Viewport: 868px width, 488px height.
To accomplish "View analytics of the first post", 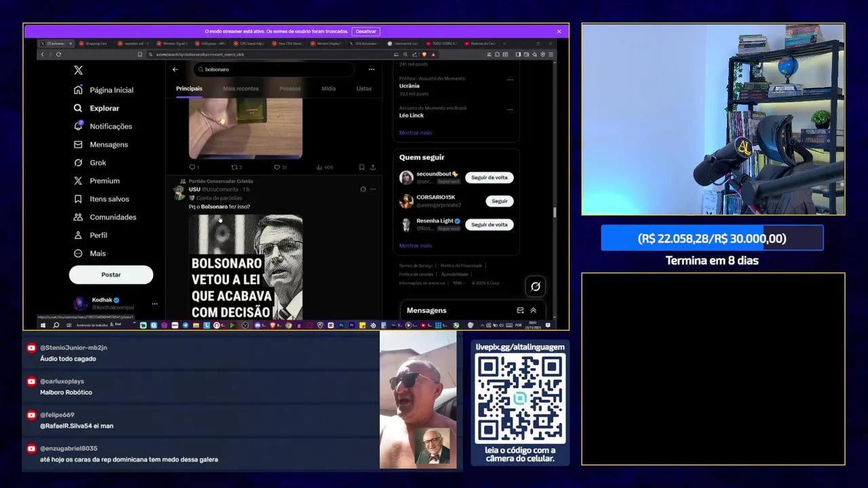I will (x=324, y=167).
